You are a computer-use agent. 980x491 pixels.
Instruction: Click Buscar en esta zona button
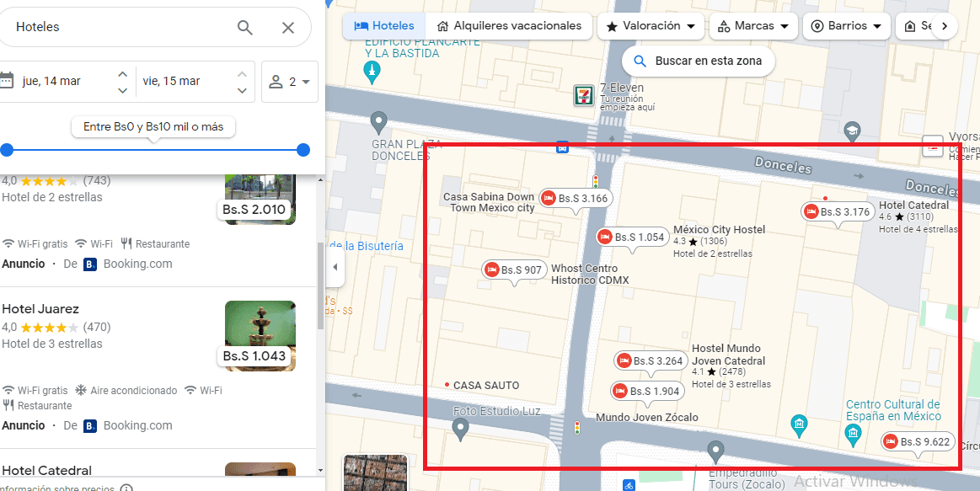coord(698,61)
